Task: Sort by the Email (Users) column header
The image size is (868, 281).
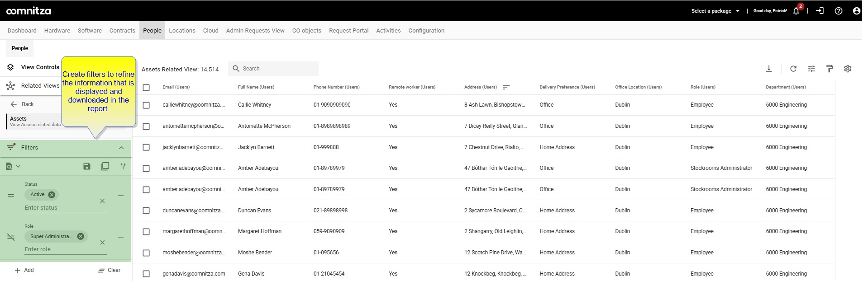Action: tap(176, 87)
